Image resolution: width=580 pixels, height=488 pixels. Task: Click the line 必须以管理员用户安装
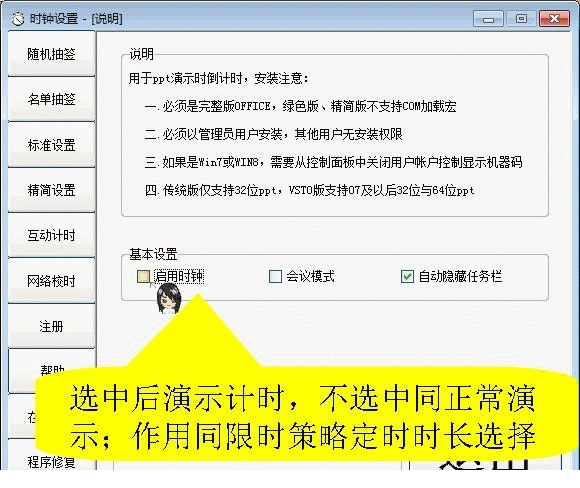[274, 134]
